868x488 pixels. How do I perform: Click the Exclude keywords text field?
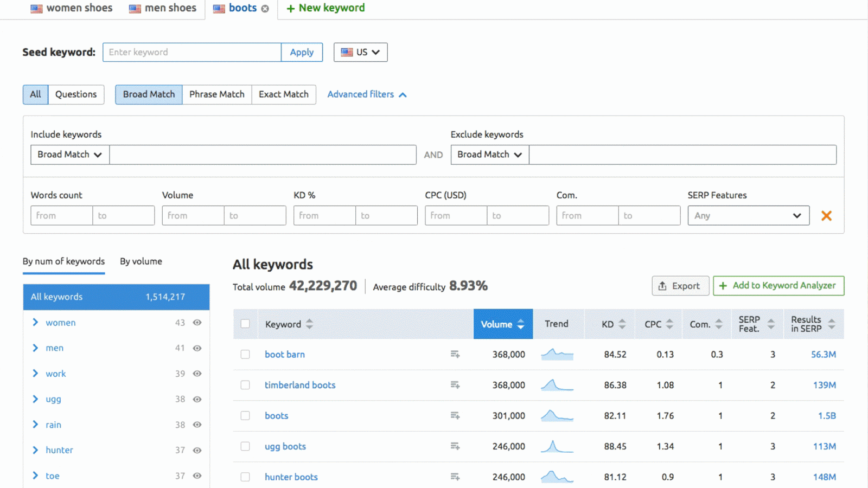pyautogui.click(x=682, y=155)
